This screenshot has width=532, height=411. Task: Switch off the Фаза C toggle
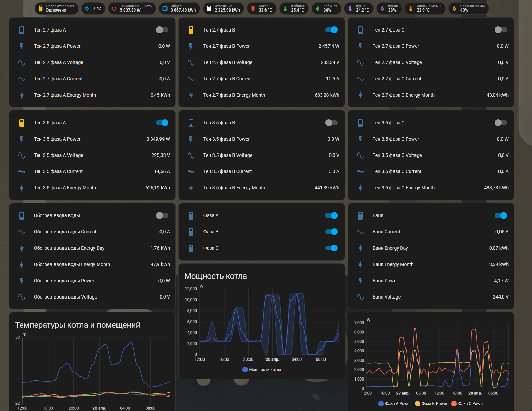pos(331,248)
